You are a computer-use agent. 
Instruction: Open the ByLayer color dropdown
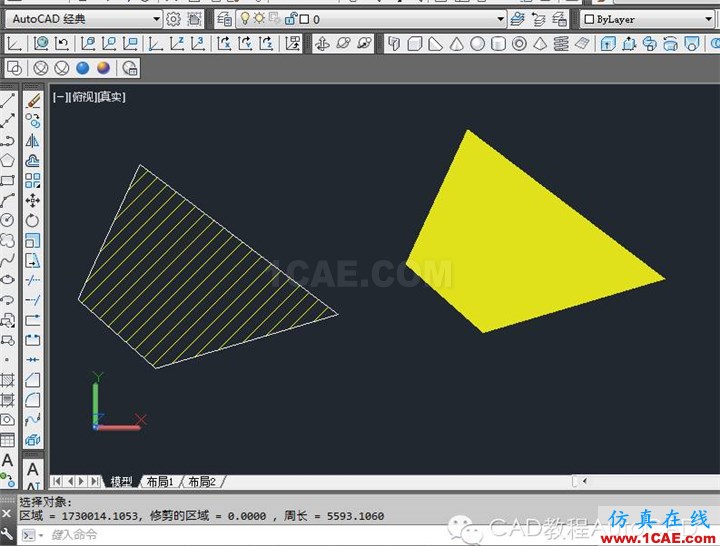pyautogui.click(x=650, y=19)
